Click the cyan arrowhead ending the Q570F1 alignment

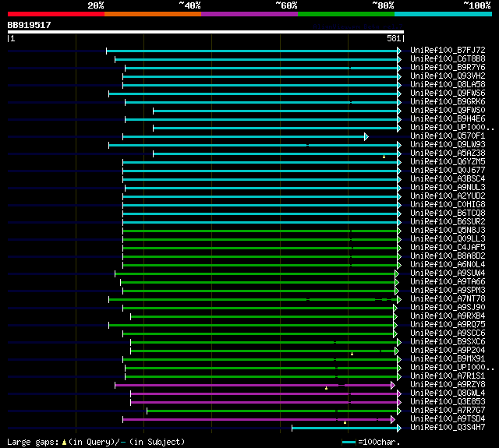click(x=366, y=136)
